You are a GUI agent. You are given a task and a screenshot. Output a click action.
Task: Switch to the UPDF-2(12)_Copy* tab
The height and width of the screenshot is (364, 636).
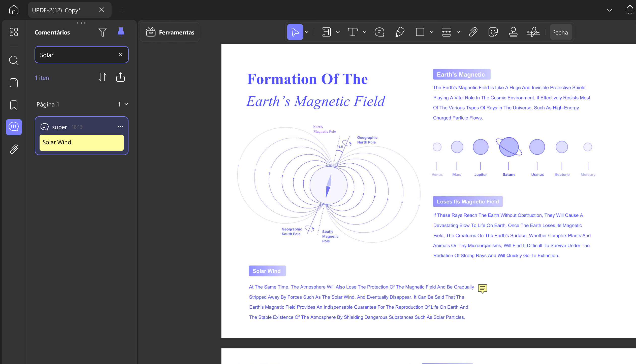(x=70, y=10)
